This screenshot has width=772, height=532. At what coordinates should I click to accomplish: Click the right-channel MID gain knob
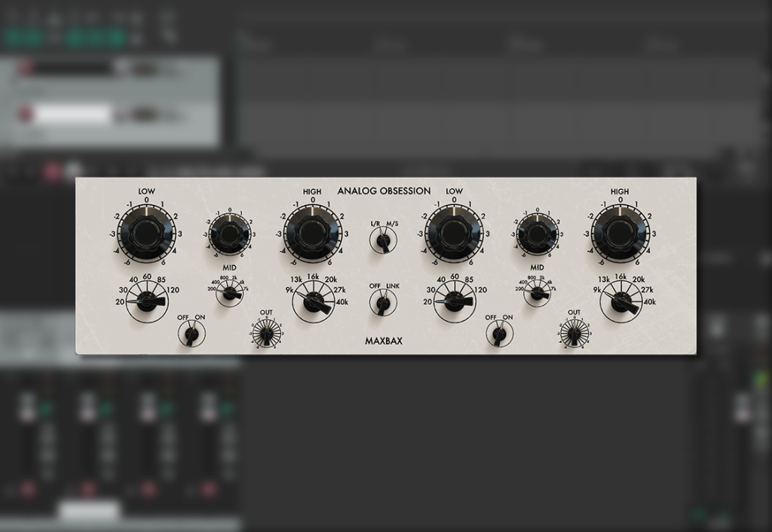point(537,234)
